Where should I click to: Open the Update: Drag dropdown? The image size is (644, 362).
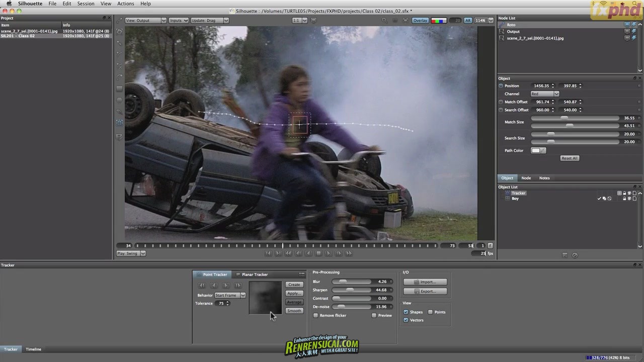210,21
